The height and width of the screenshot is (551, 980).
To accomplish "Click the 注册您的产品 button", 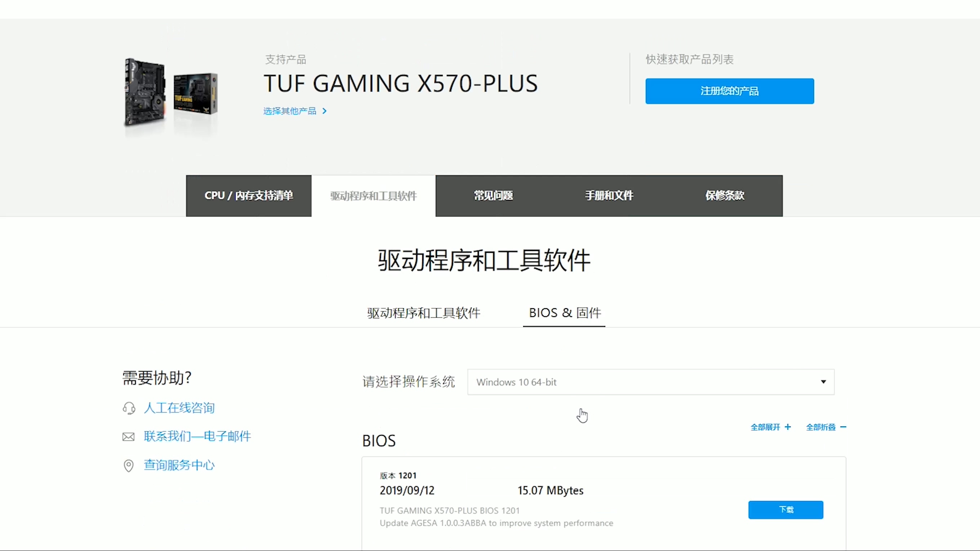I will click(729, 91).
